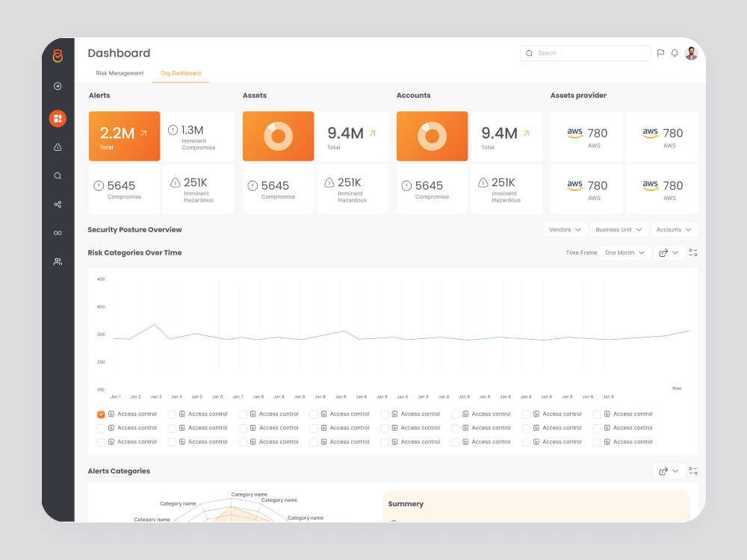Open the user profile avatar
Viewport: 747px width, 560px height.
tap(691, 53)
